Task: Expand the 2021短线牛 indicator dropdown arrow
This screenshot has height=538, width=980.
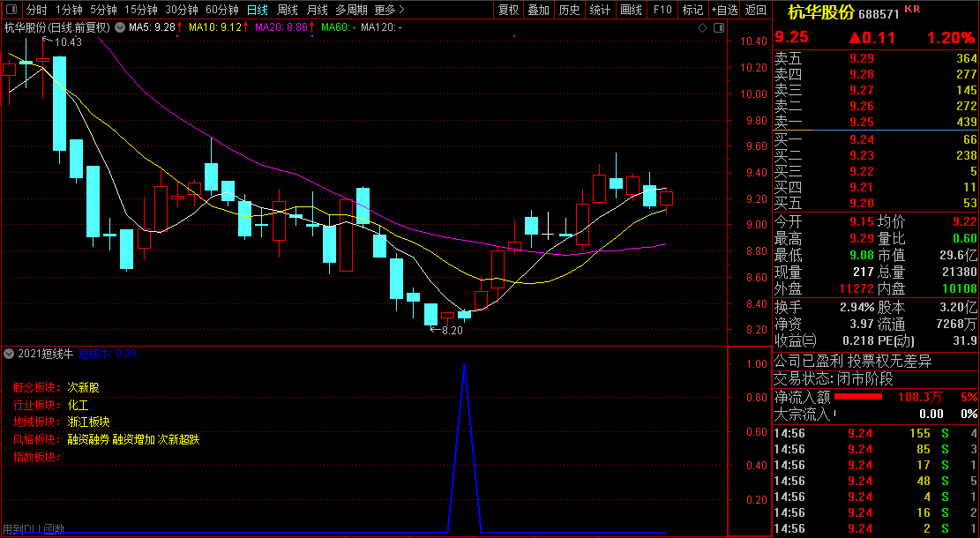Action: pyautogui.click(x=9, y=354)
